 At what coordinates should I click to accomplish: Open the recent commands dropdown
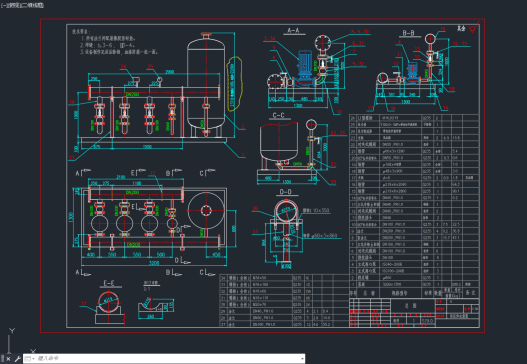coord(30,359)
